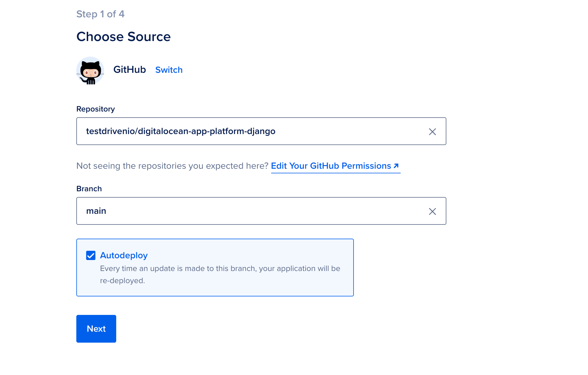Click the Switch link next to GitHub

[169, 70]
